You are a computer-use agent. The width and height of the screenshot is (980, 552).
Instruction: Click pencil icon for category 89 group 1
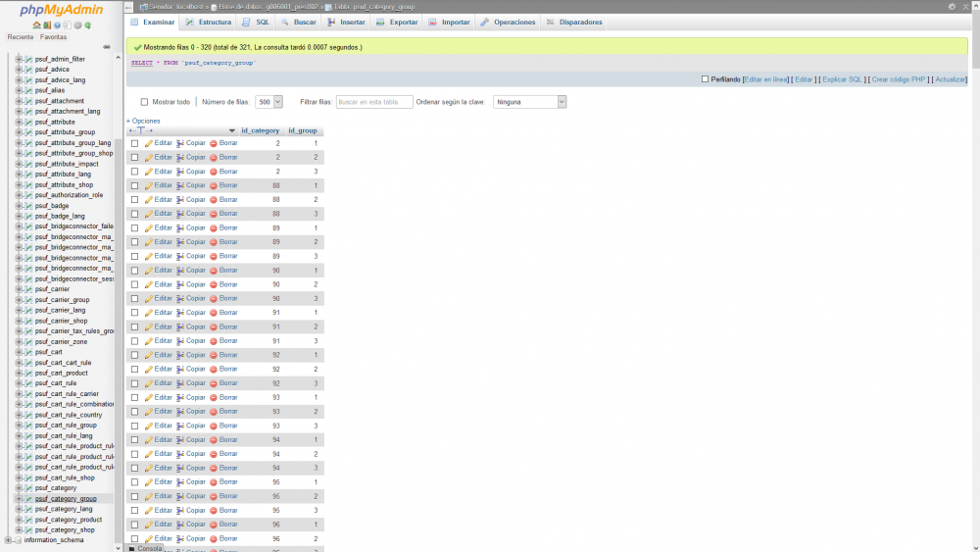(149, 228)
